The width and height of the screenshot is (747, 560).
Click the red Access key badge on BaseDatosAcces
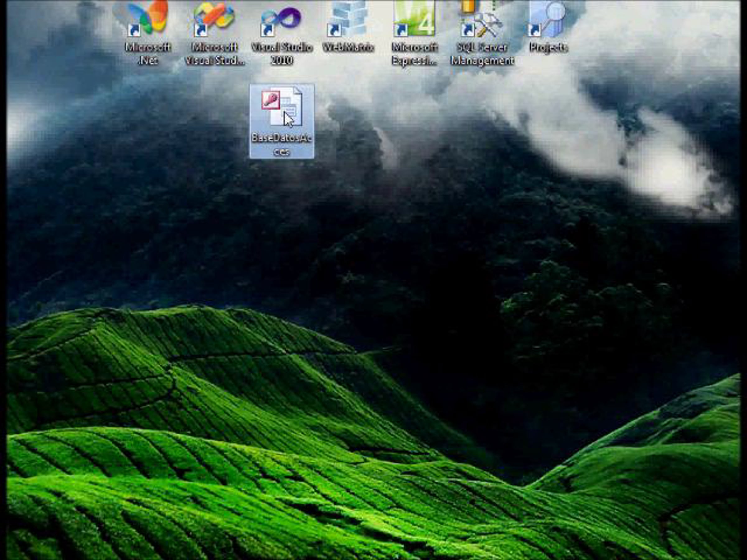click(x=270, y=100)
